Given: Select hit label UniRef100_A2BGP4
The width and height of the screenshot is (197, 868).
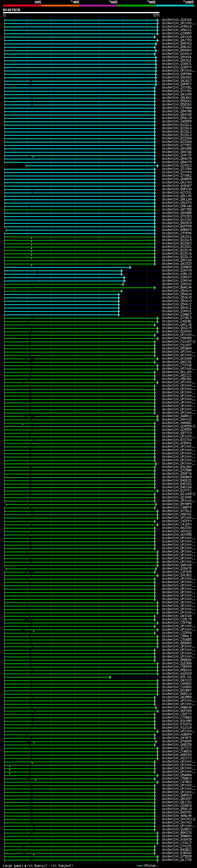Looking at the screenshot, I should pyautogui.click(x=177, y=735).
